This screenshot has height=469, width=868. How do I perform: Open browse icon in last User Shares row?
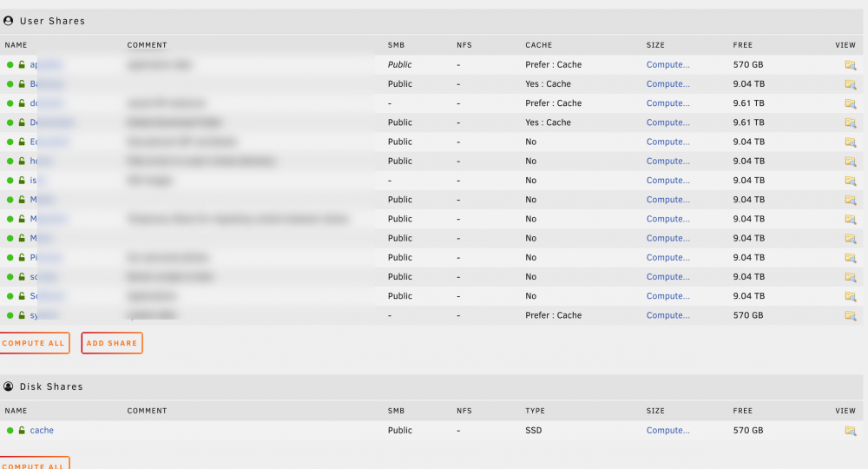pyautogui.click(x=851, y=315)
